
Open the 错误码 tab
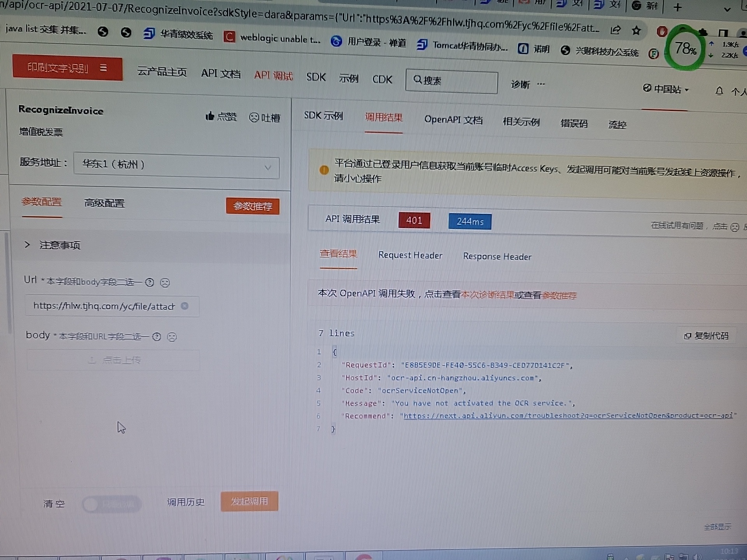coord(574,123)
